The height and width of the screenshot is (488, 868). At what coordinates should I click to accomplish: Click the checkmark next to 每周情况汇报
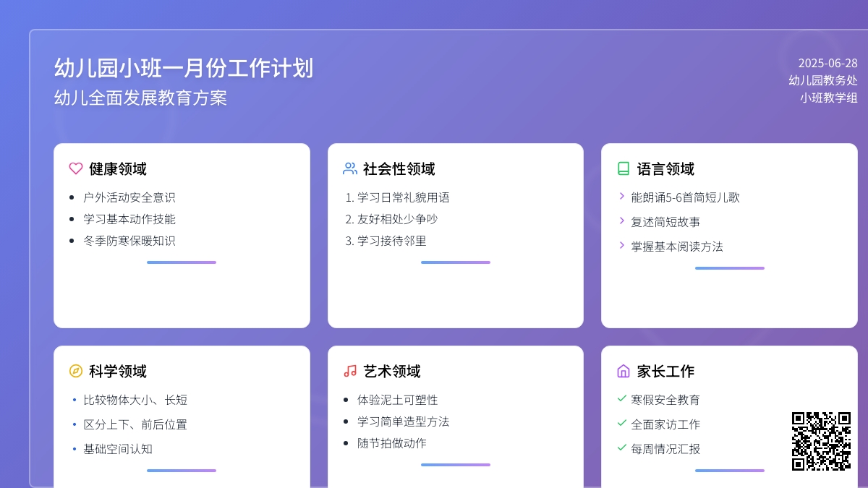click(622, 448)
